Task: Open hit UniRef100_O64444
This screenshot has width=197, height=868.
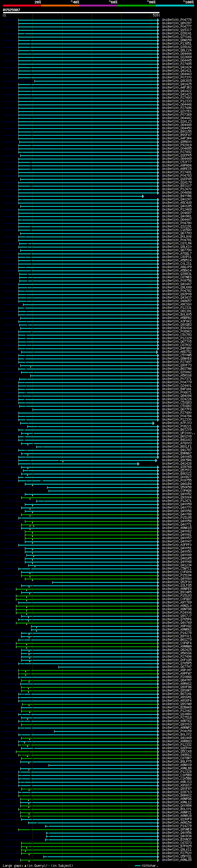Action: coord(176,54)
